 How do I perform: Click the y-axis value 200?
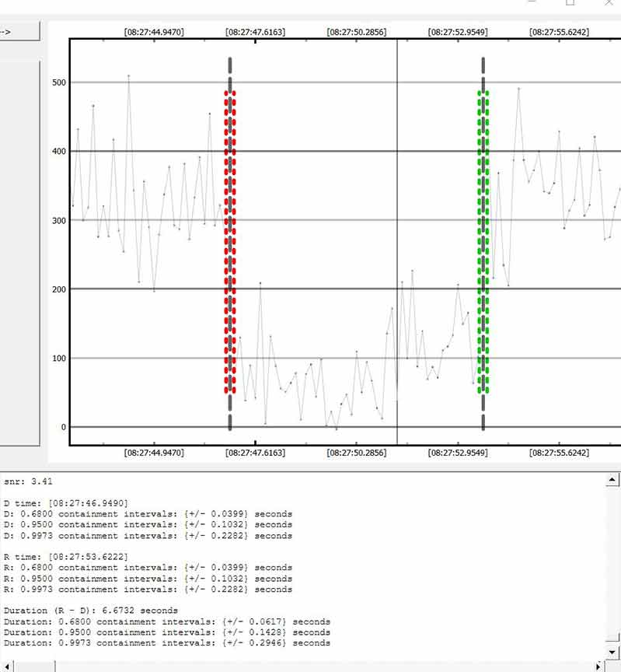[x=59, y=289]
